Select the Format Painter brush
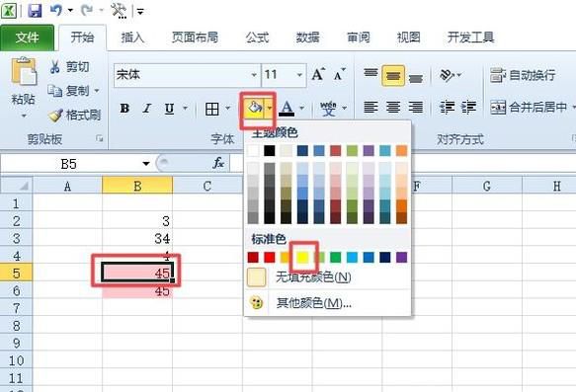576x392 pixels. (x=55, y=116)
